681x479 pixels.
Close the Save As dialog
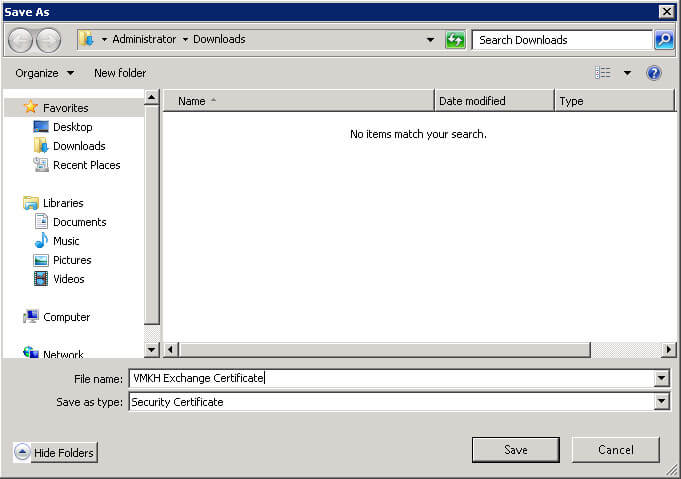666,11
